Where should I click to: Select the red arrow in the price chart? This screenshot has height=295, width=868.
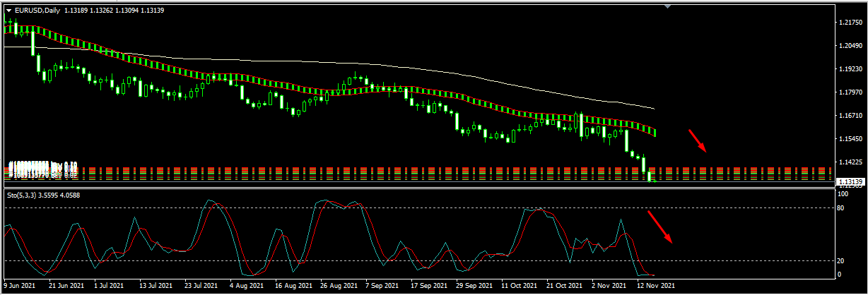[697, 140]
